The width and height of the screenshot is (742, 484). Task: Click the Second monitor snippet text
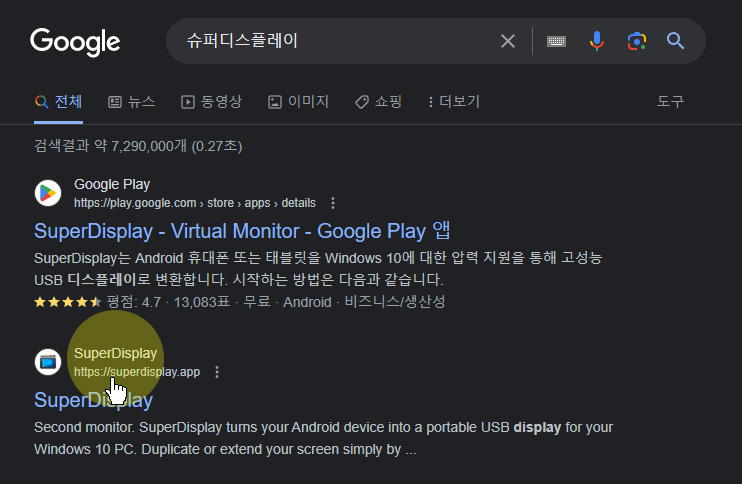323,438
